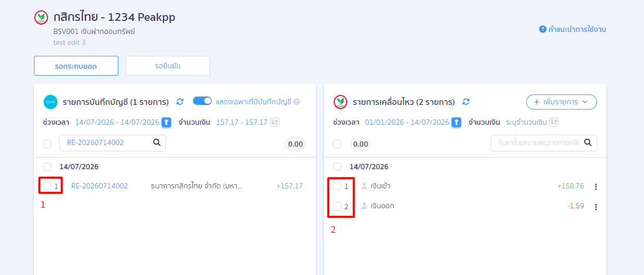Switch to รอยืนยัน tab

(x=168, y=66)
